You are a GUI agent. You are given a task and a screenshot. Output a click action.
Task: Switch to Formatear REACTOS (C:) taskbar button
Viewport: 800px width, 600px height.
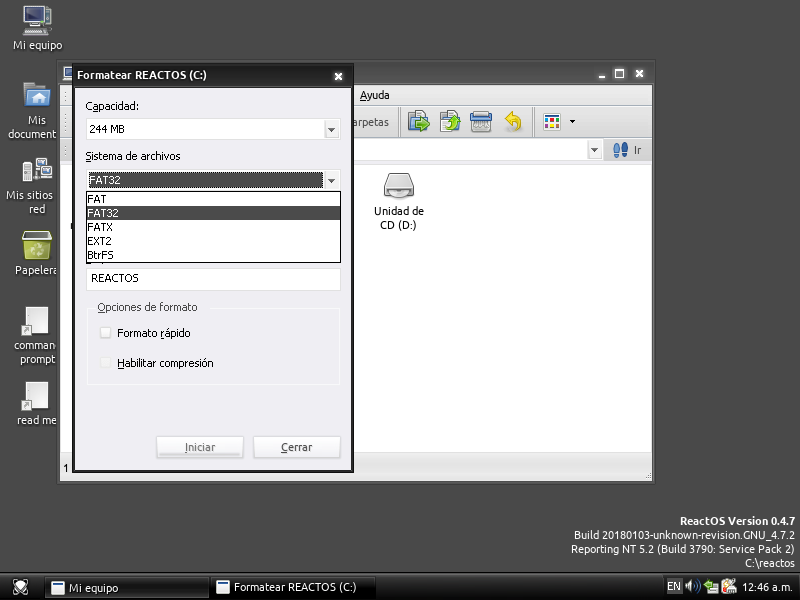(x=294, y=587)
